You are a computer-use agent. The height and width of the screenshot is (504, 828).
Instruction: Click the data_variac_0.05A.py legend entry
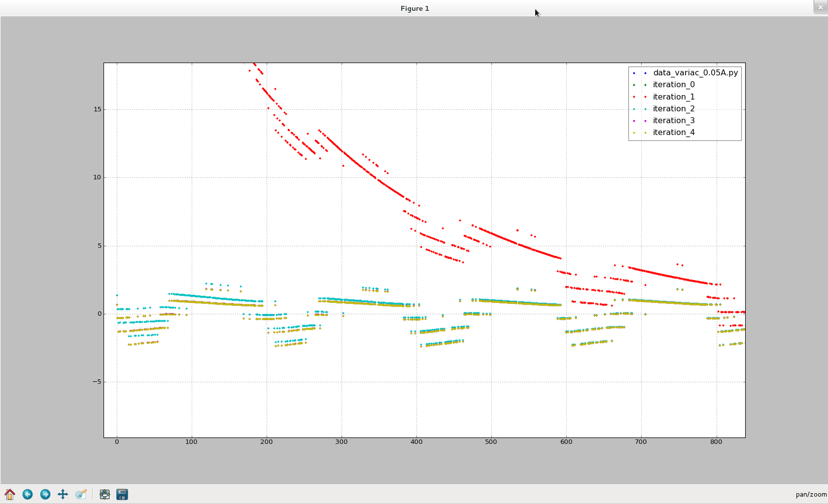tap(695, 73)
